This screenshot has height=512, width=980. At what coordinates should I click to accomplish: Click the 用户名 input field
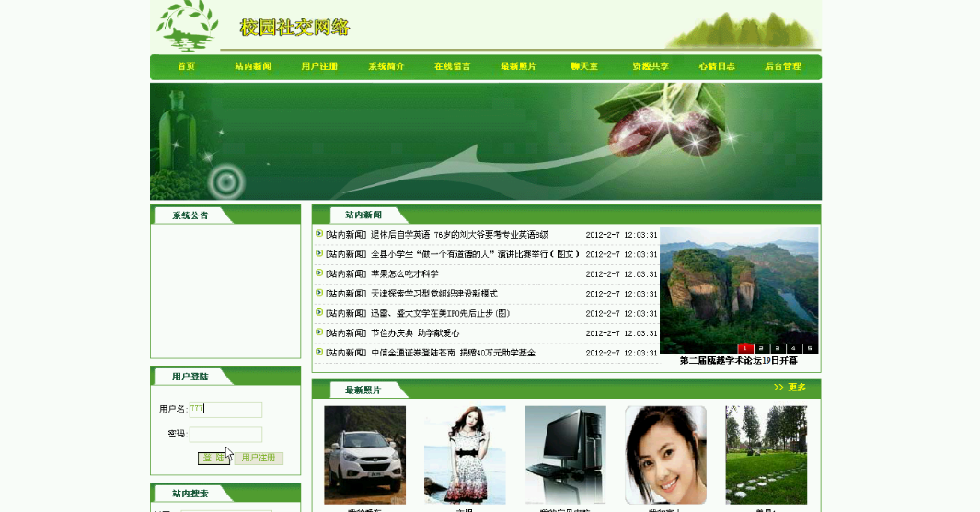tap(225, 410)
